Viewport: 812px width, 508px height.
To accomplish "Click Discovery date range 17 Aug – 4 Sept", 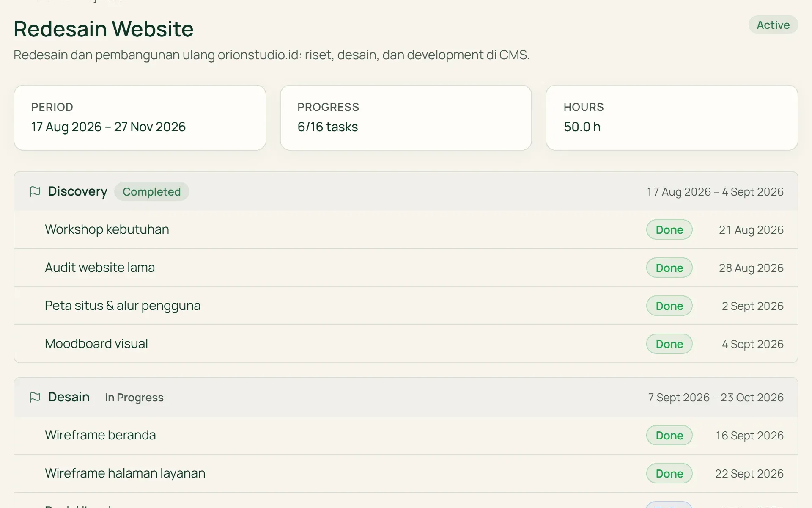I will 715,192.
